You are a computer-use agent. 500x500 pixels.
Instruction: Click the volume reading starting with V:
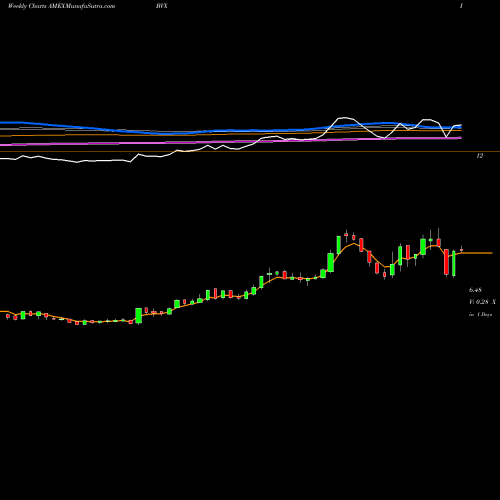point(482,302)
